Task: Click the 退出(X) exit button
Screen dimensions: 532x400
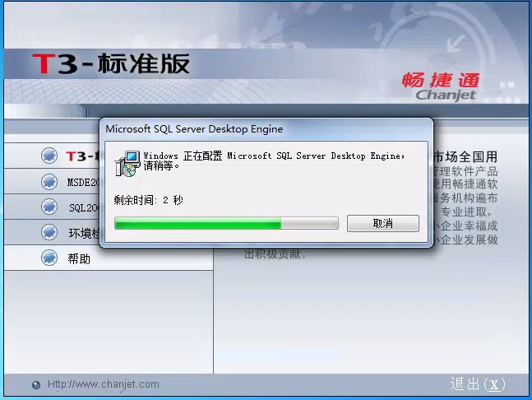Action: 478,384
